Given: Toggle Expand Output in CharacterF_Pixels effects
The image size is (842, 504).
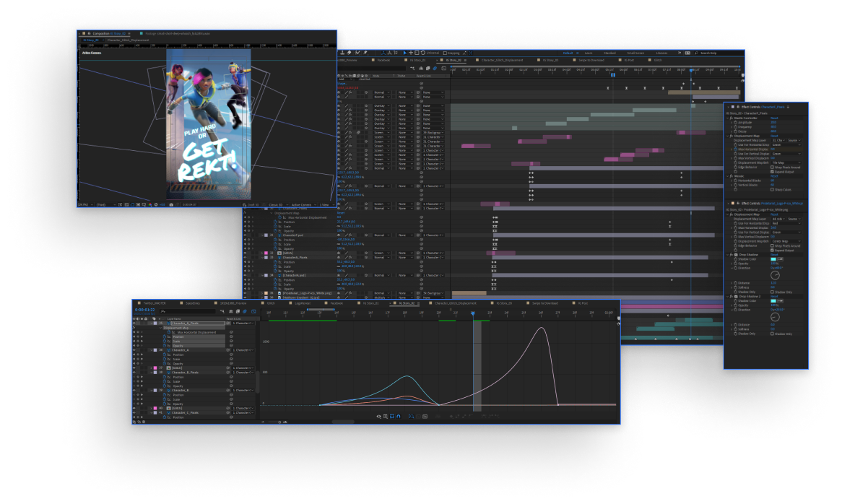Looking at the screenshot, I should point(772,172).
